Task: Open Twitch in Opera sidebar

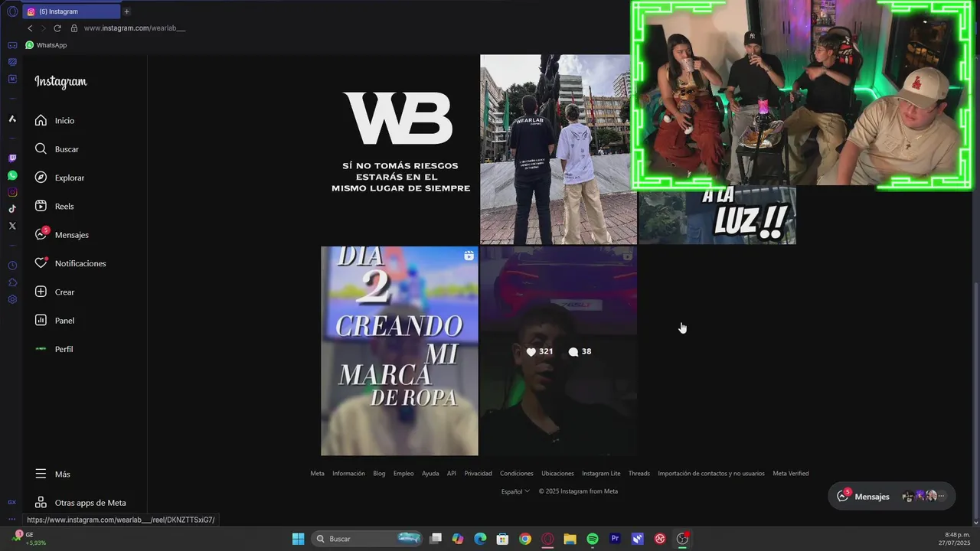Action: coord(12,158)
